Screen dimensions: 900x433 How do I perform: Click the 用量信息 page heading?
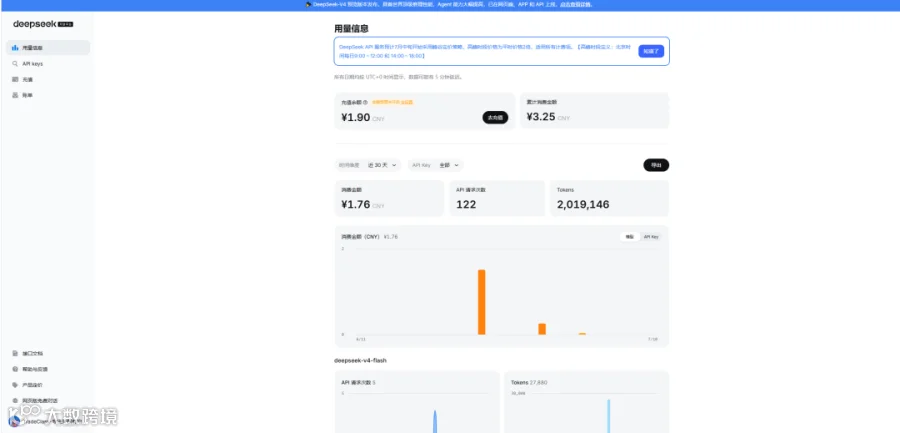pos(351,28)
